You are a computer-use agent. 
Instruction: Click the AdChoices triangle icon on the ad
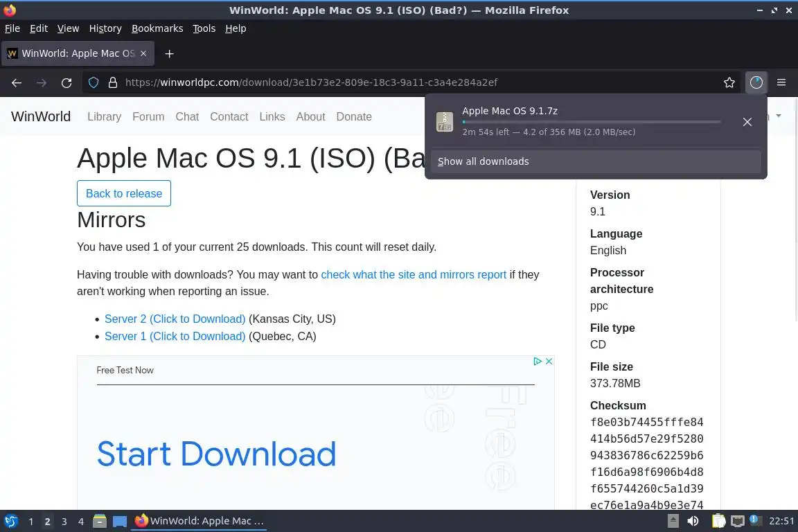point(537,361)
